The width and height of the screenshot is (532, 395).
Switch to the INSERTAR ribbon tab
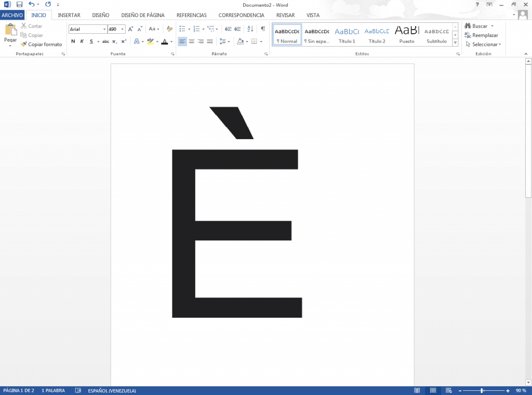tap(69, 15)
